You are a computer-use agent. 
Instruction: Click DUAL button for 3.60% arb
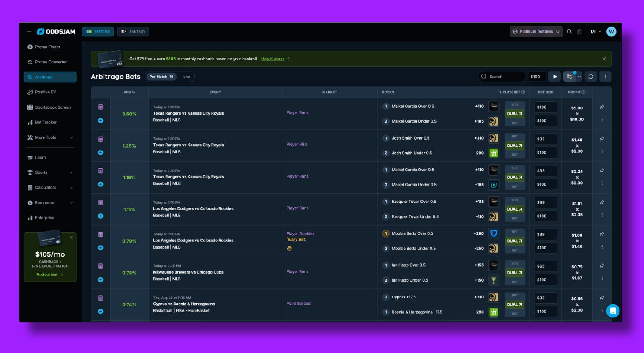tap(514, 114)
